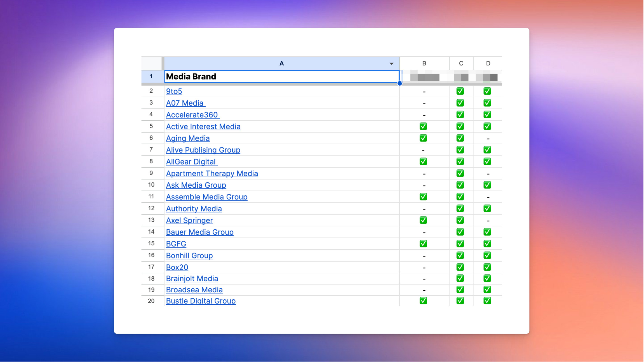Viewport: 644px width, 362px height.
Task: Open the Accelerate360 link
Action: pyautogui.click(x=192, y=115)
